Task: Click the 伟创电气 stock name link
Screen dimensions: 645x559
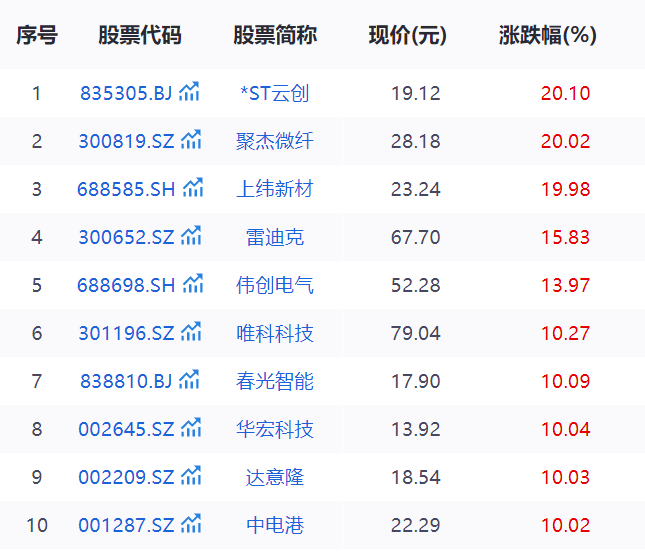Action: pos(275,286)
